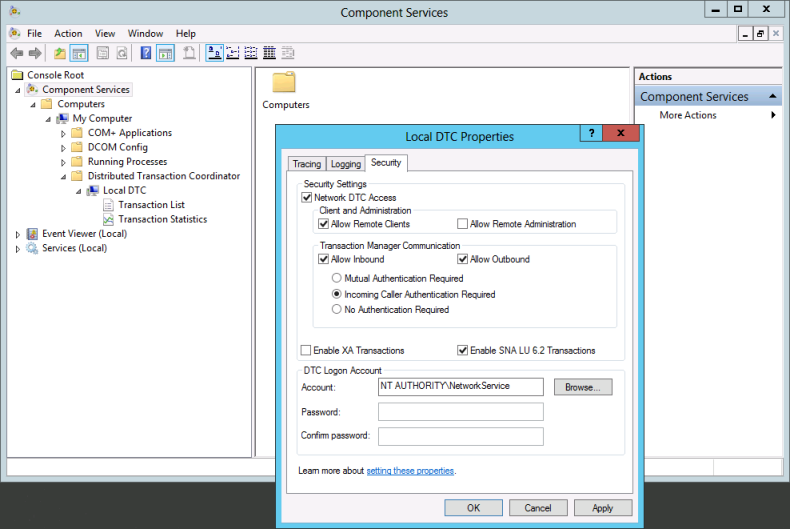790x529 pixels.
Task: Click the Back arrow in the toolbar
Action: point(16,53)
